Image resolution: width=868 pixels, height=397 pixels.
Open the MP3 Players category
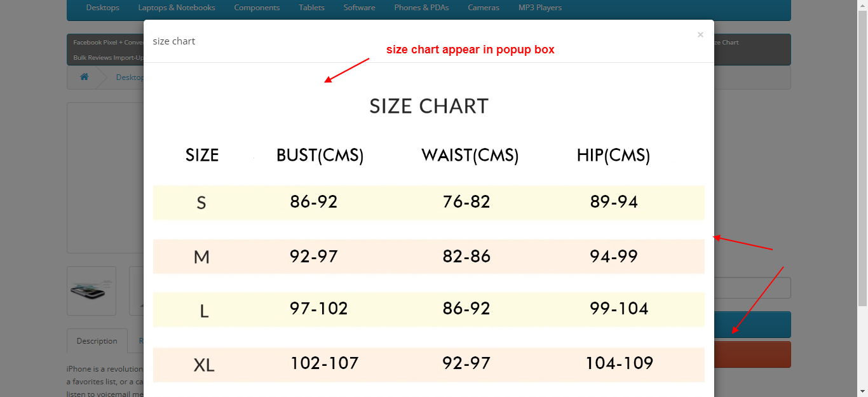539,8
